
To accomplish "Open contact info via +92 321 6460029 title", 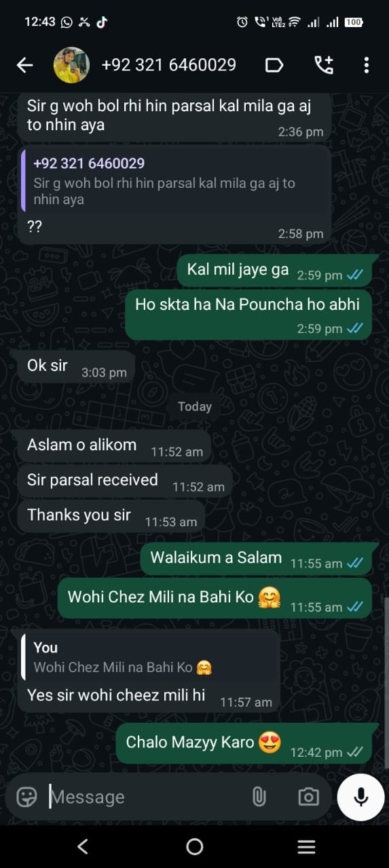I will point(168,65).
